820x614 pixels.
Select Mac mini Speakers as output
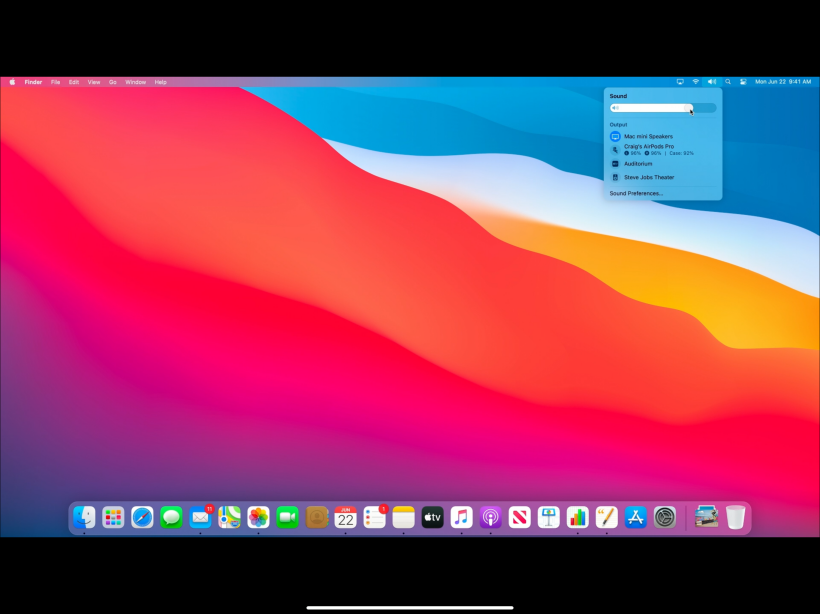tap(648, 136)
